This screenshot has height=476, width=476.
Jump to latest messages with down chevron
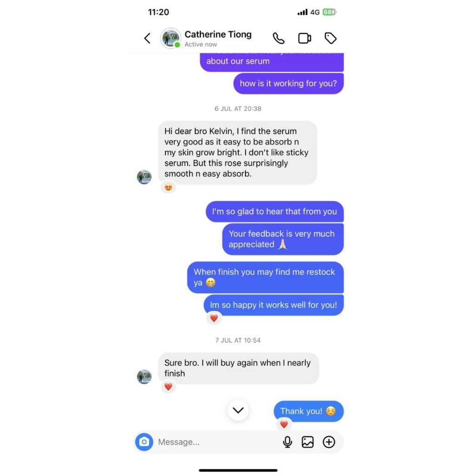(238, 410)
